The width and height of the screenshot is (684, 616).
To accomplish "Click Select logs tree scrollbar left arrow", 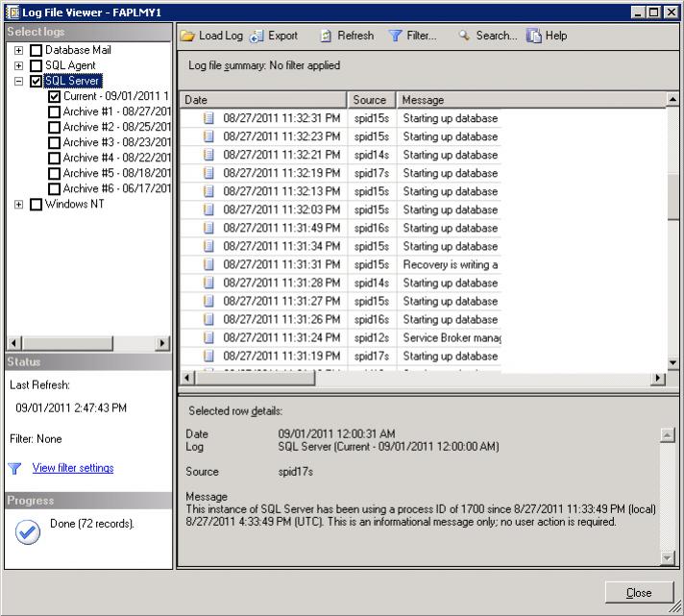I will [14, 343].
